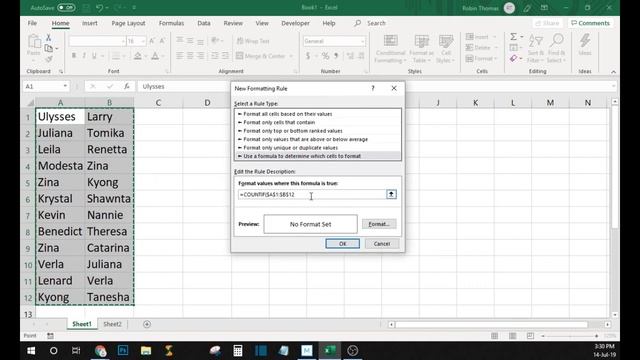The image size is (640, 360).
Task: Click the Copy icon in Clipboard group
Action: point(49,49)
